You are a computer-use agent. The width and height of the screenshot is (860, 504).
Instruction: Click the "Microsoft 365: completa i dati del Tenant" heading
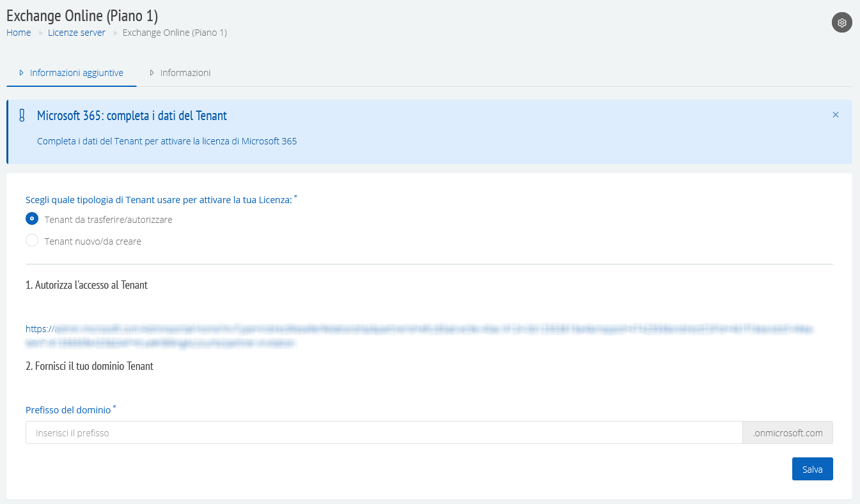(132, 116)
